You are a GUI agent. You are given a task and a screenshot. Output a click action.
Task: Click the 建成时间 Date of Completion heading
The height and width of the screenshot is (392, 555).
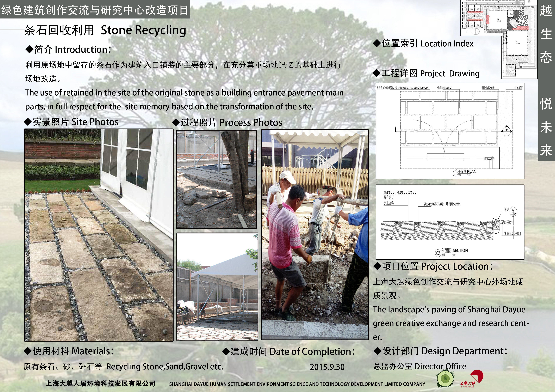tap(288, 351)
